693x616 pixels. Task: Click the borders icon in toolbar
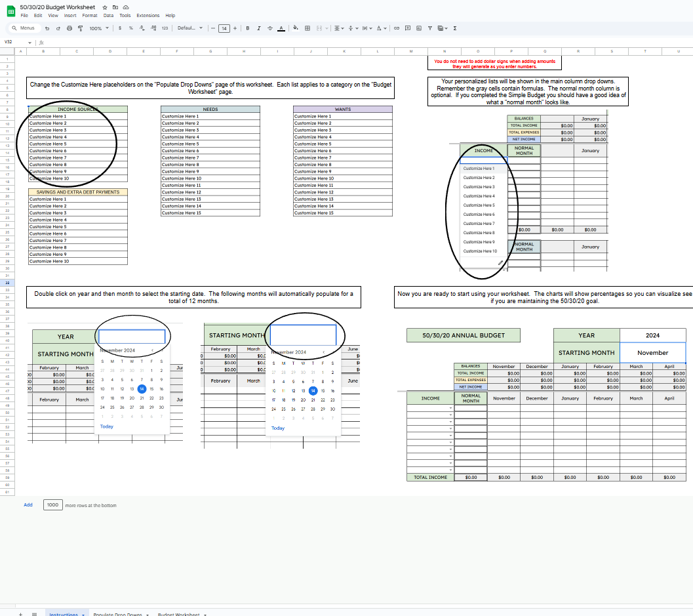coord(308,28)
